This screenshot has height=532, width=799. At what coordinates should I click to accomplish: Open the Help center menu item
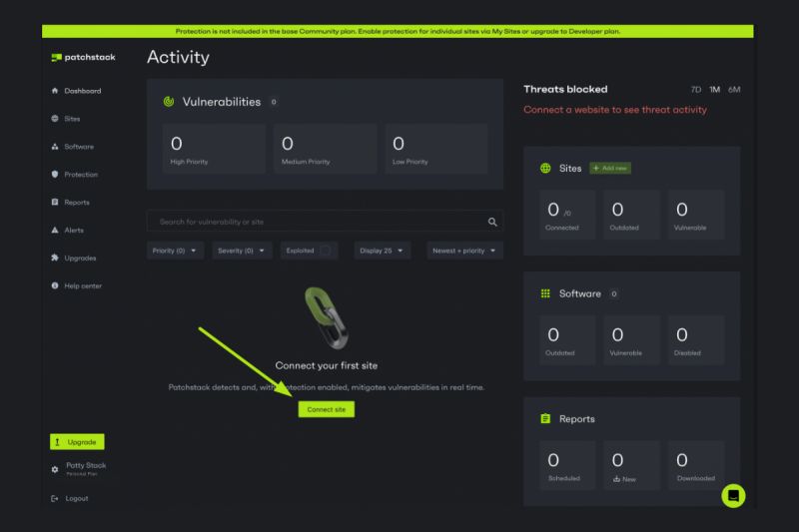click(x=83, y=285)
